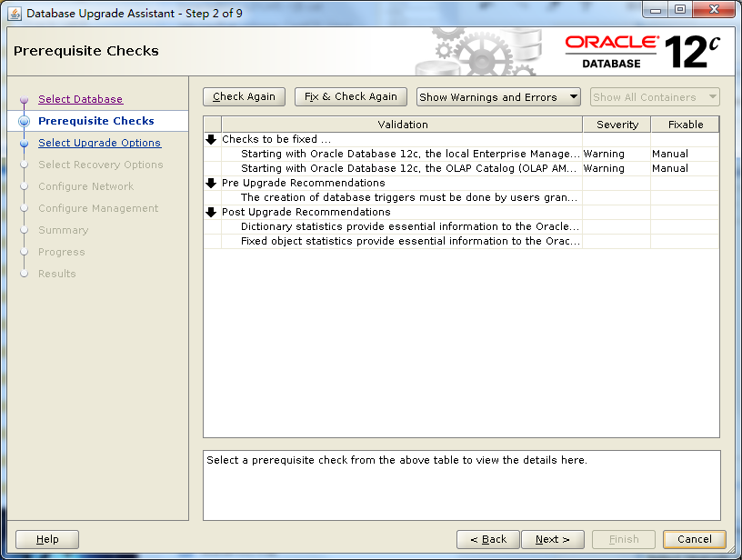Click the Configure Network step
Image resolution: width=742 pixels, height=560 pixels.
click(86, 186)
